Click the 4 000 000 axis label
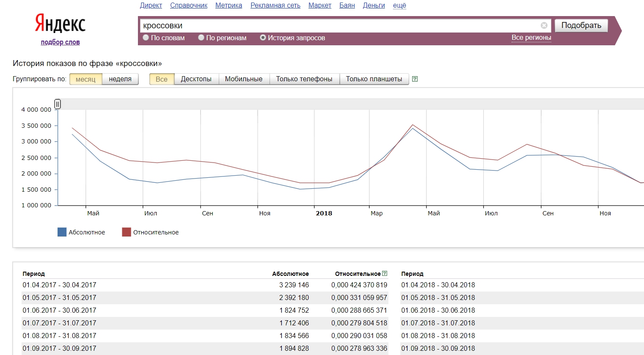This screenshot has height=355, width=644. coord(36,110)
